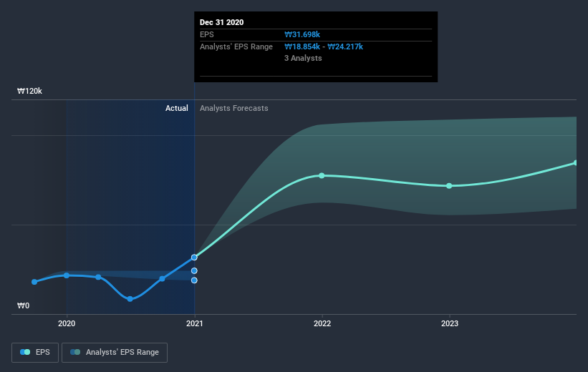This screenshot has width=588, height=372.
Task: Select the upper analyst range marker at 2021
Action: tap(194, 270)
